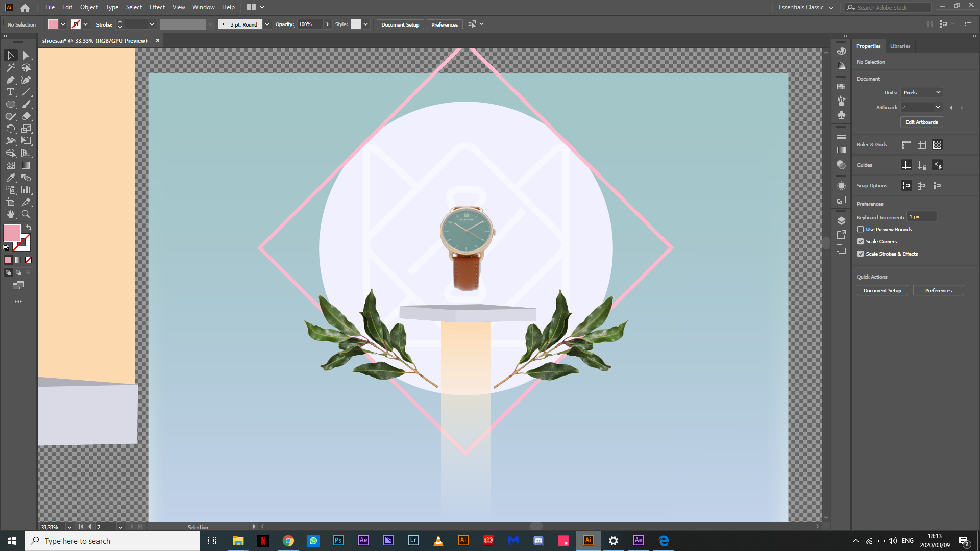Viewport: 980px width, 551px height.
Task: Enable Use Preview Bounds checkbox
Action: click(861, 229)
